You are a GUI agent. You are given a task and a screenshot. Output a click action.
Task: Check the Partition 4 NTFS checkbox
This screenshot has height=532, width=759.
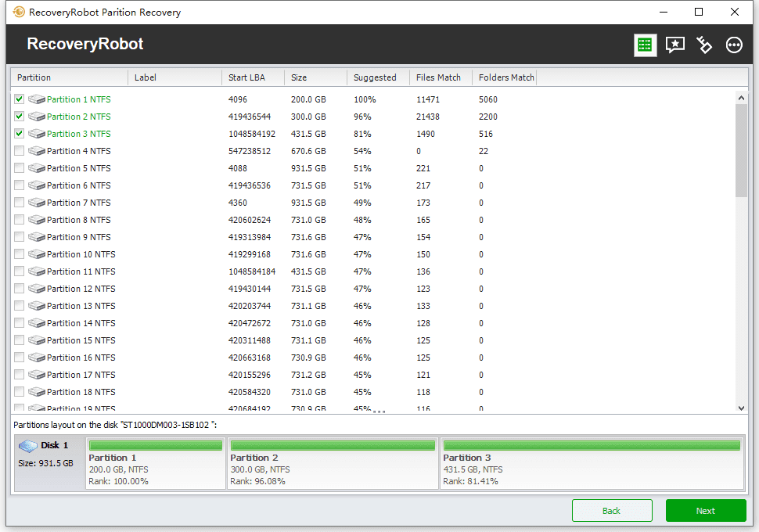coord(19,150)
